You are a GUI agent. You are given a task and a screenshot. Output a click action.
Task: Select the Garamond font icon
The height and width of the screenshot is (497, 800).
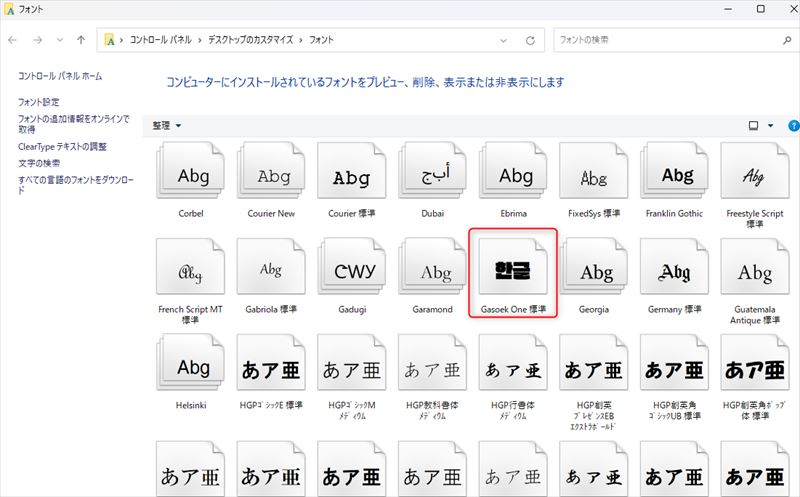432,266
